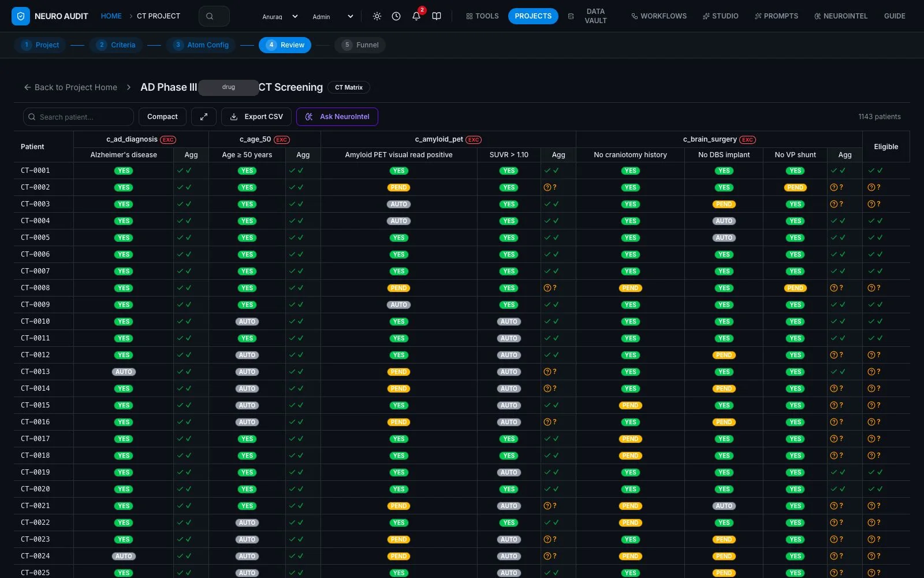The image size is (924, 578).
Task: Go to step 5 Funnel
Action: click(360, 45)
